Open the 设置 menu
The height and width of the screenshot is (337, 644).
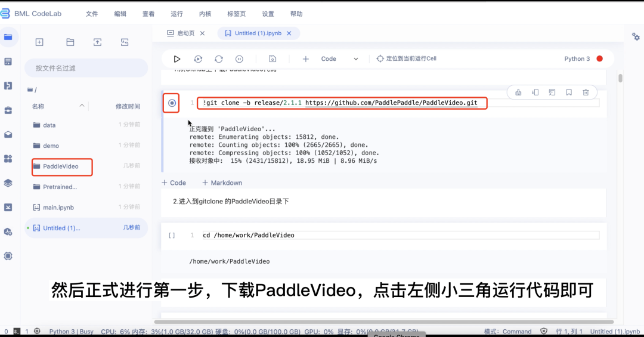(x=268, y=14)
